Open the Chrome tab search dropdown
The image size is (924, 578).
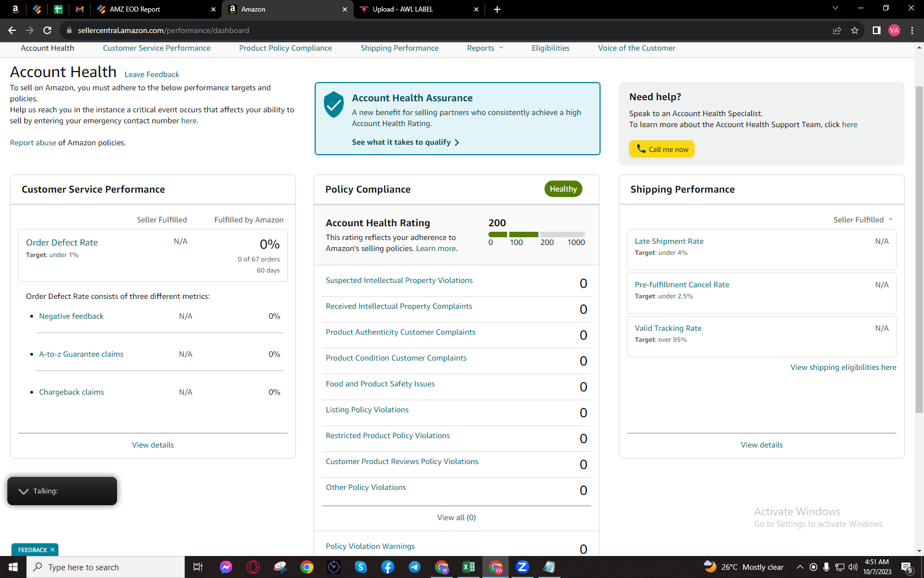point(835,8)
